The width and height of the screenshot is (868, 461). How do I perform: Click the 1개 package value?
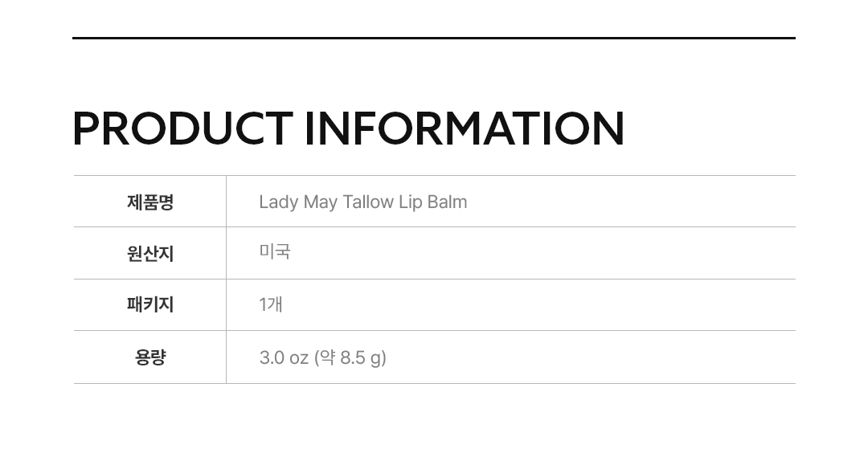[271, 305]
